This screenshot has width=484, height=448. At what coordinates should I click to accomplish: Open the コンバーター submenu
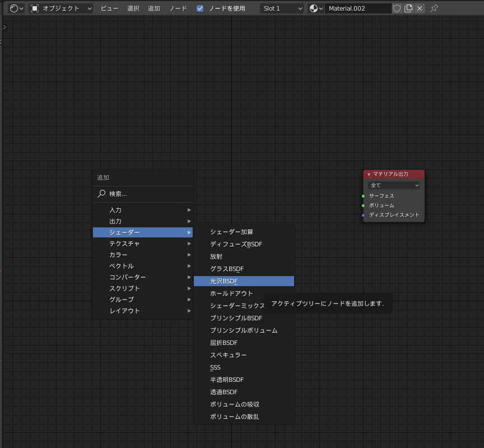[x=143, y=277]
